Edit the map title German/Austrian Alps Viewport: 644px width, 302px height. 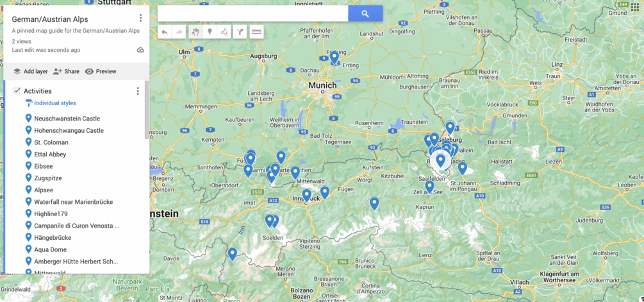point(50,19)
